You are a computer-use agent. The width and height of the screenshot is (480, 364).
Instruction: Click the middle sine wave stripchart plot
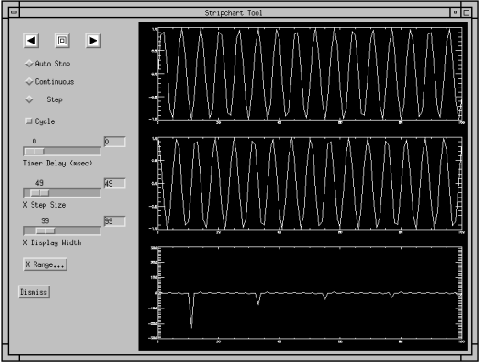pyautogui.click(x=310, y=183)
